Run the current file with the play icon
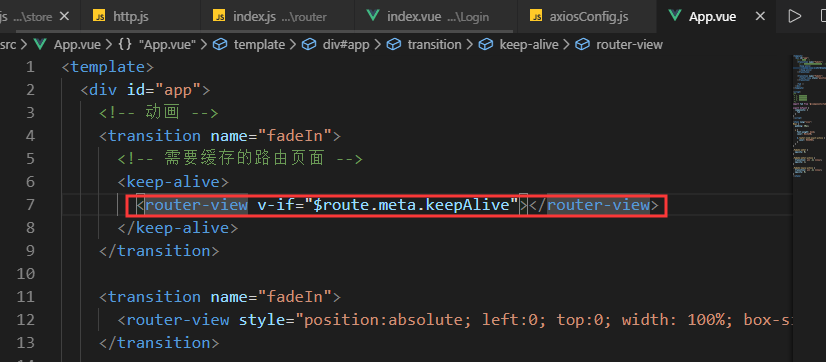826x362 pixels. (794, 16)
